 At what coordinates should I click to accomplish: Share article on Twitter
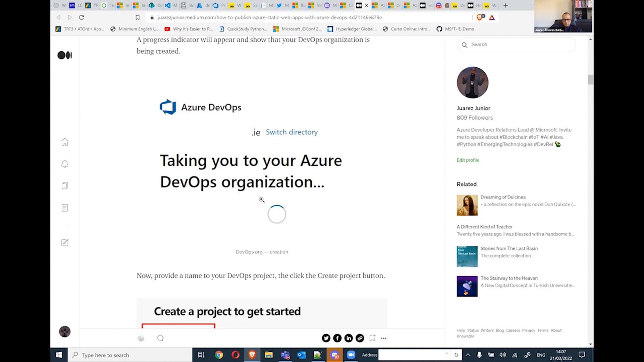pos(326,338)
